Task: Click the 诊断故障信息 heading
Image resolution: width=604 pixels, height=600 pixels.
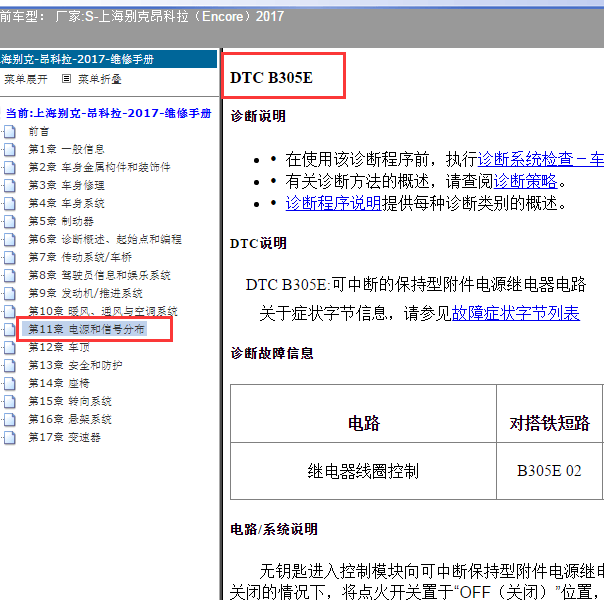Action: pos(272,353)
